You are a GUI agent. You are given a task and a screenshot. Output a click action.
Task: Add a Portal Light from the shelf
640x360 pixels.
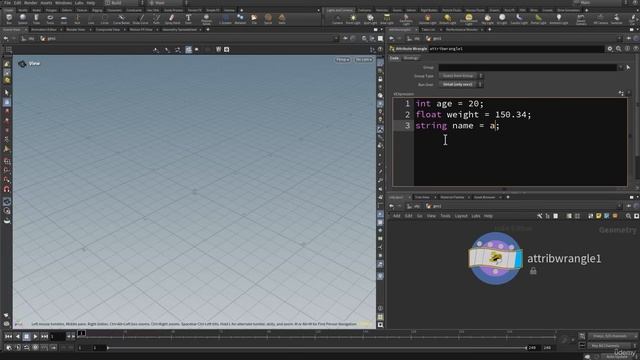[538, 19]
